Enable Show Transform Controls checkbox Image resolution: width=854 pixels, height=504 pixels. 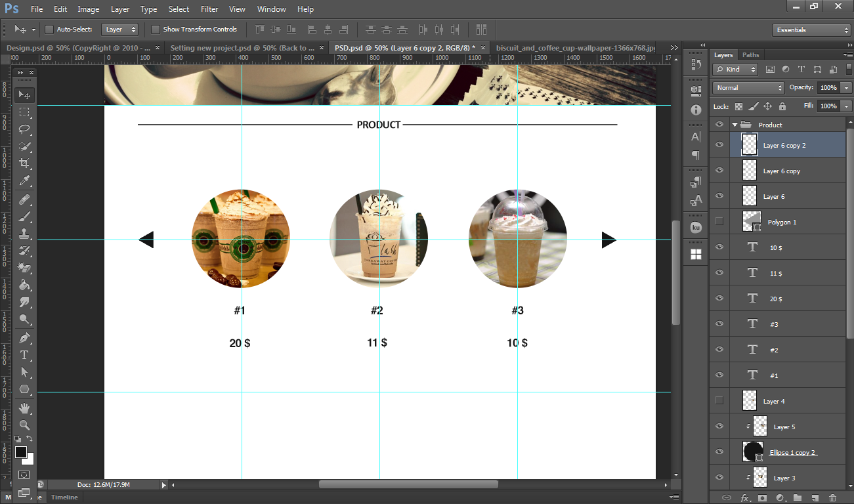tap(156, 30)
